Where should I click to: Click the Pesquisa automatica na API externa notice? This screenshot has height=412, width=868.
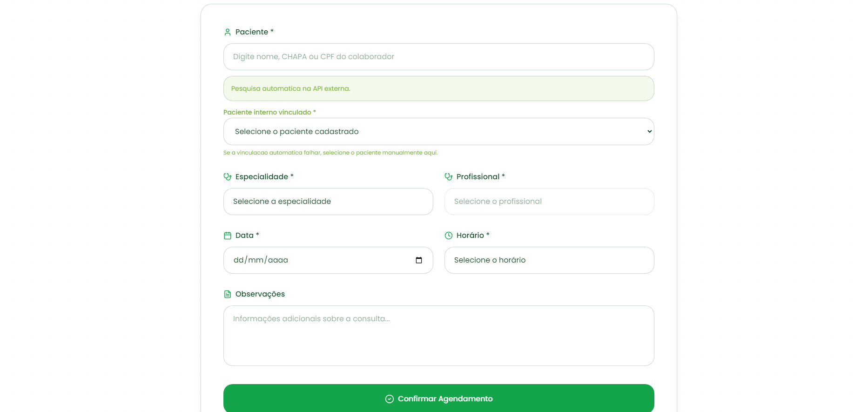click(439, 88)
